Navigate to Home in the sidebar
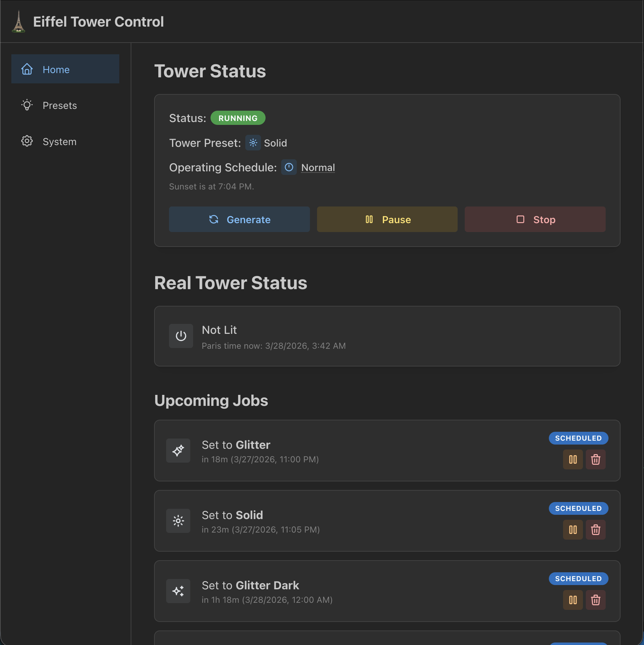 click(56, 70)
